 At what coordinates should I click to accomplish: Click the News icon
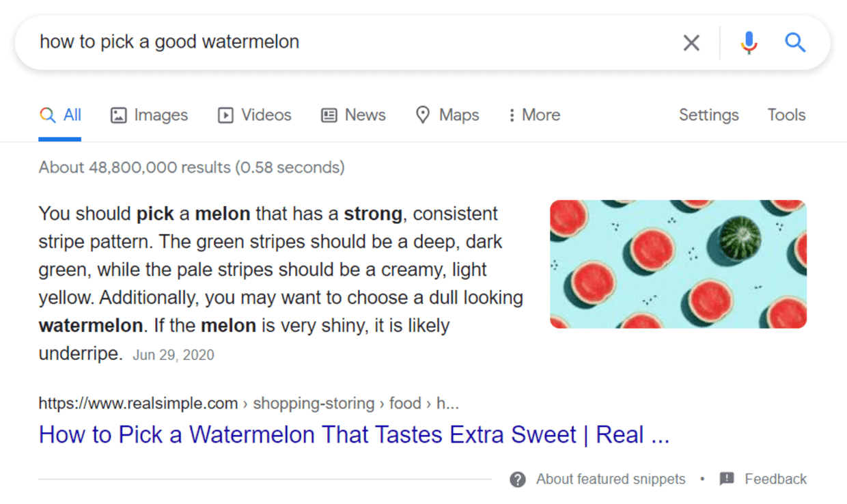[330, 115]
